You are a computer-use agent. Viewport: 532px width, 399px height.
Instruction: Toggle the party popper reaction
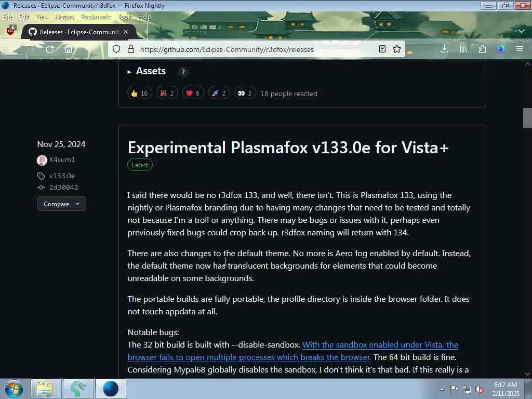coord(167,94)
